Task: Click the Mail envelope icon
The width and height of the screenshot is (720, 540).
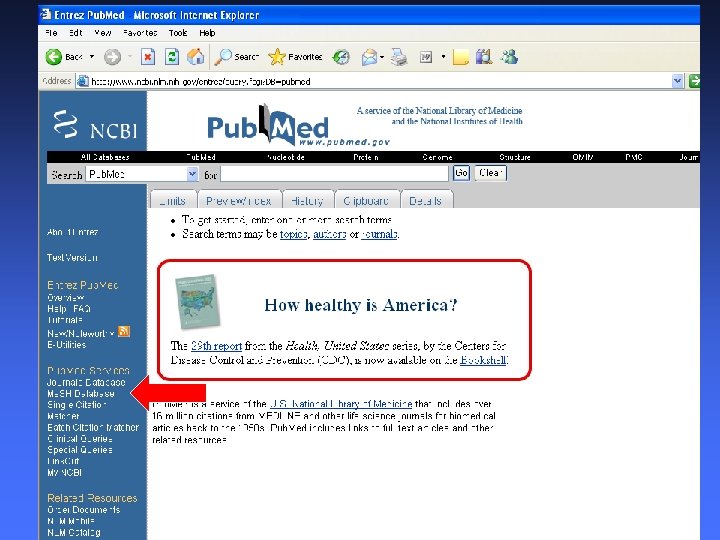Action: [369, 57]
